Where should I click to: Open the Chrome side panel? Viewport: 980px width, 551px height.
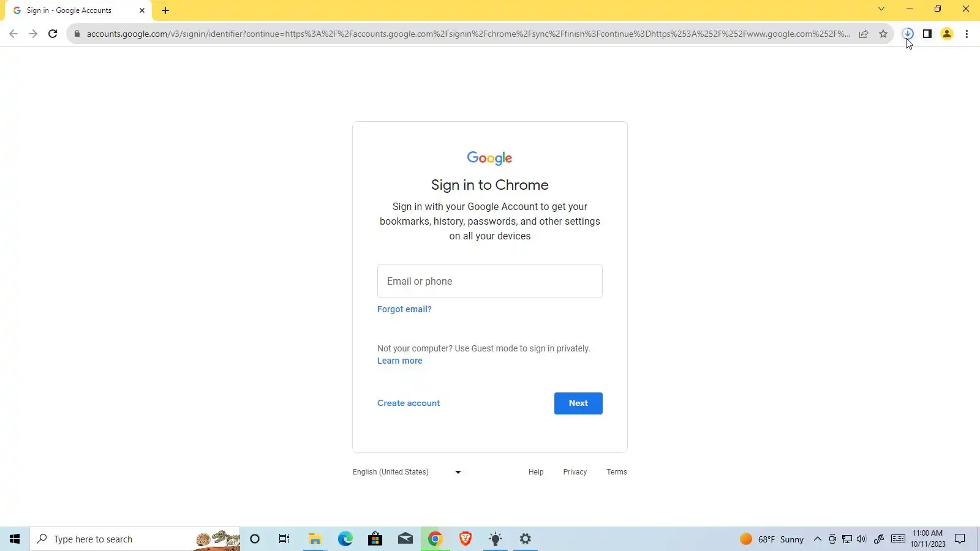927,34
